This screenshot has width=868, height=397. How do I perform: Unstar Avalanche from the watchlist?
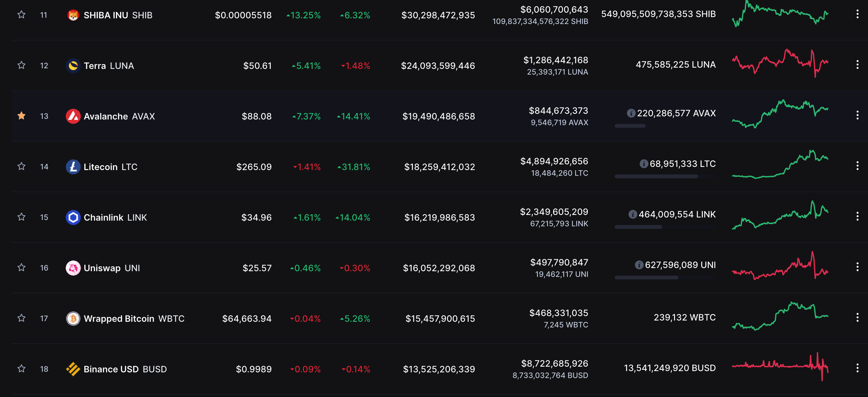21,116
